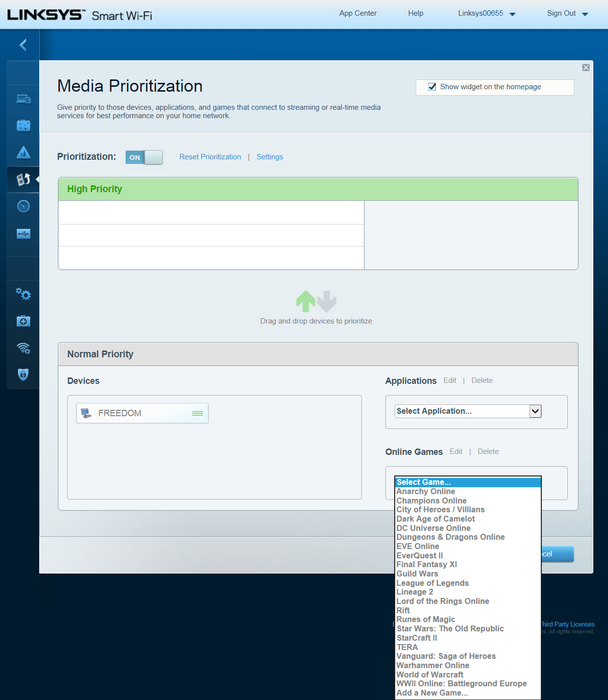Open Connectivity gears sidebar icon
608x700 pixels.
pos(24,294)
